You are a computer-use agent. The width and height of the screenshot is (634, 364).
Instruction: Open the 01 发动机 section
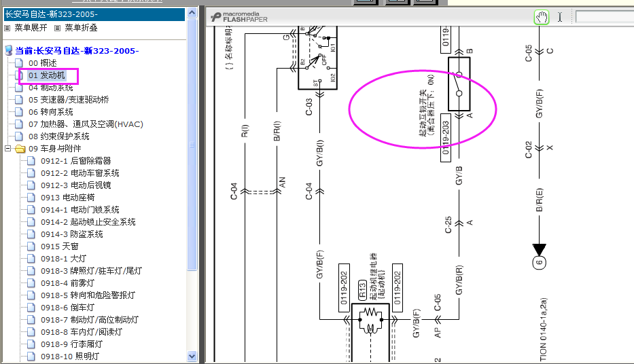click(46, 75)
